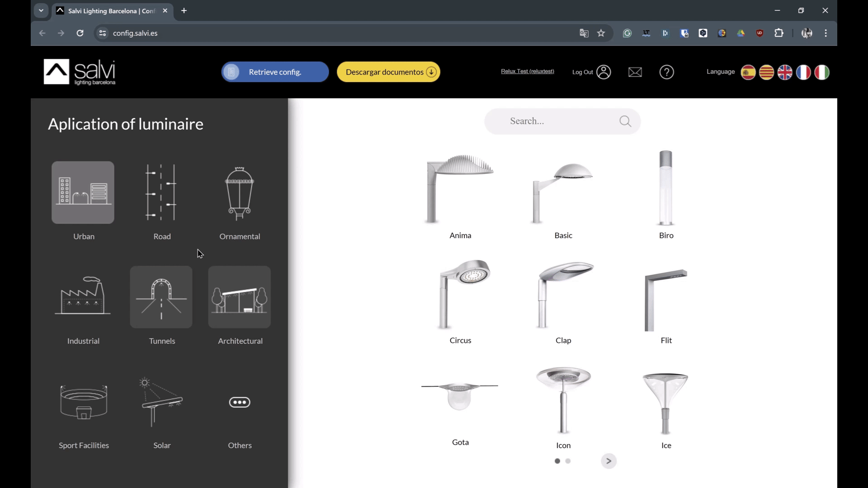Select the Ornamental lantern icon
The height and width of the screenshot is (488, 868).
[240, 192]
